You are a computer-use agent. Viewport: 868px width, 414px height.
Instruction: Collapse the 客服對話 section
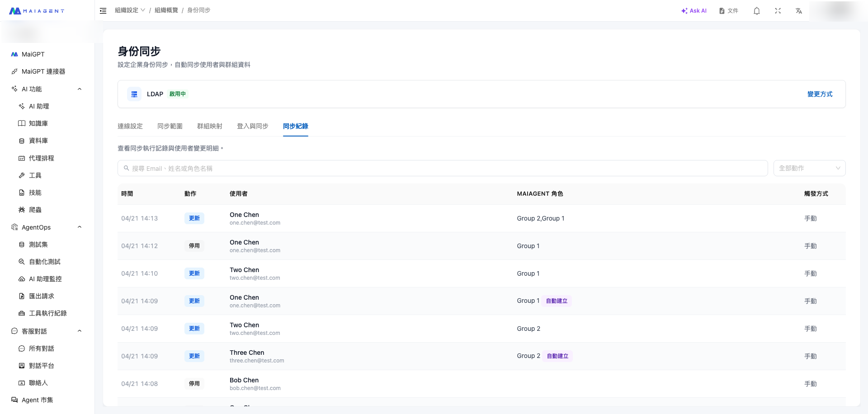click(x=80, y=331)
